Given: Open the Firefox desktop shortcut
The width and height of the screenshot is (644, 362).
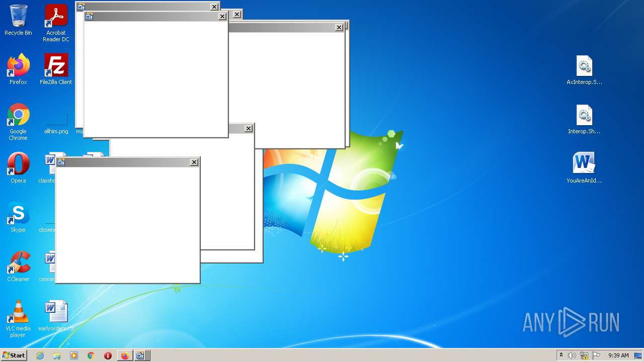Looking at the screenshot, I should click(18, 69).
